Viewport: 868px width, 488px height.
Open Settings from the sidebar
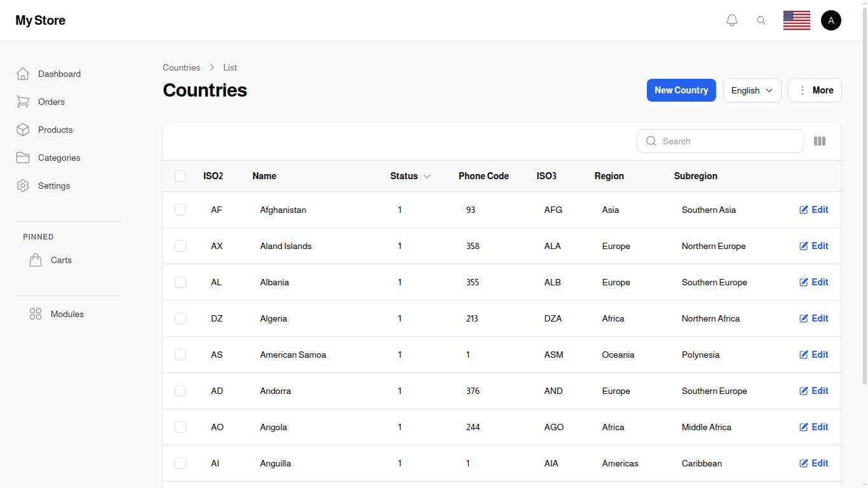(x=23, y=186)
